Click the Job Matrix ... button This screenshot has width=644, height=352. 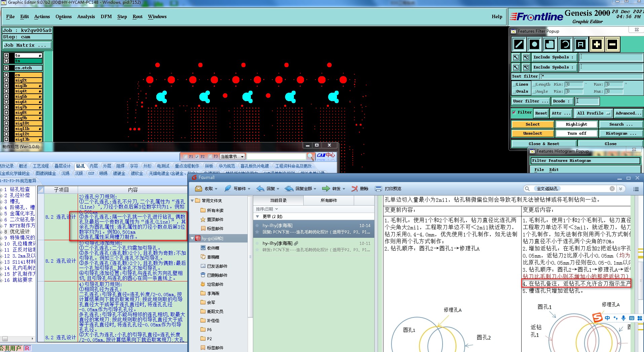coord(28,45)
